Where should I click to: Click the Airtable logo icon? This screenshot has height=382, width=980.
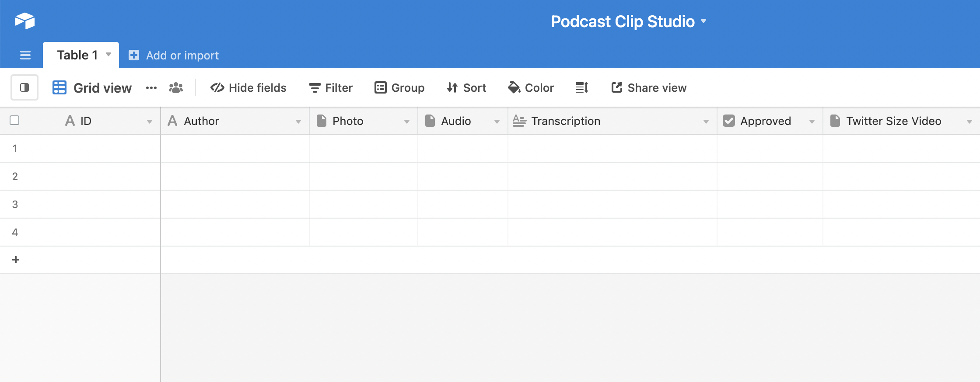click(x=24, y=21)
